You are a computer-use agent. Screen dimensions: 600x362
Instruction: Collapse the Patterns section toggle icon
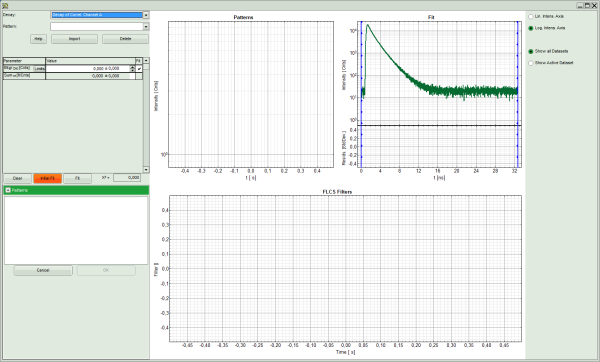8,190
